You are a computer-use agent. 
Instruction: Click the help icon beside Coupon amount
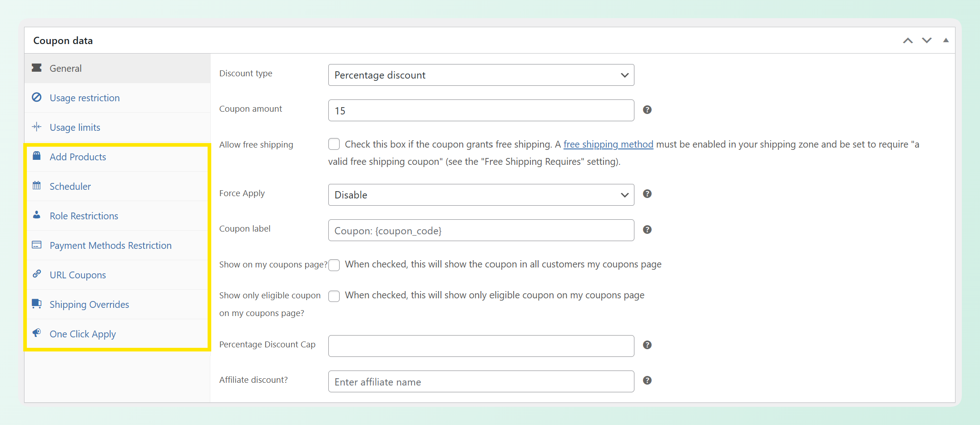(x=647, y=110)
